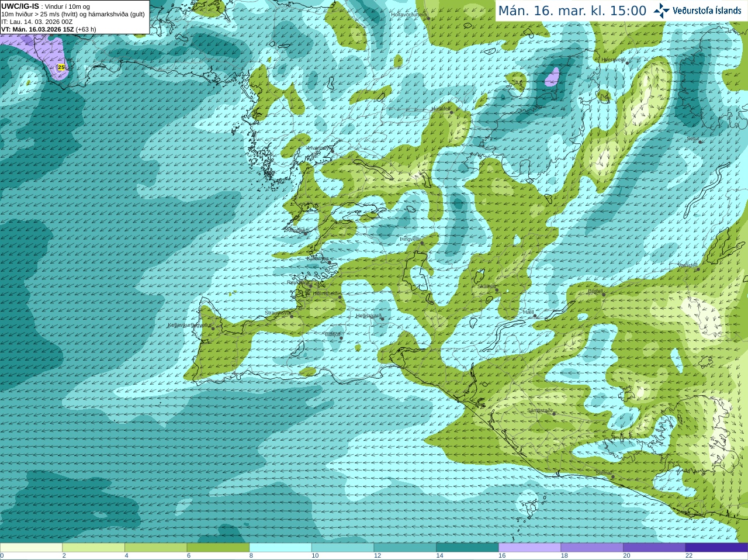Select the Vatnsfell station label
Screen dimensions: 748x560
click(688, 265)
